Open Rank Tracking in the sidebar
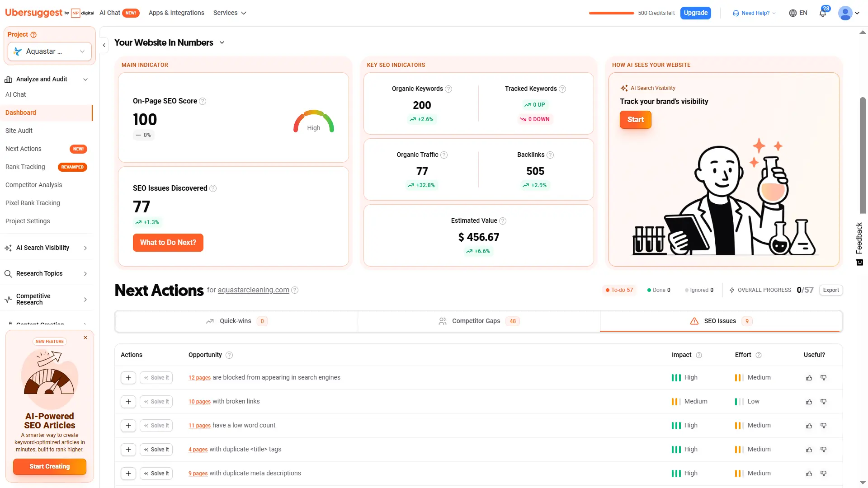Screen dimensions: 868x488 pos(25,167)
